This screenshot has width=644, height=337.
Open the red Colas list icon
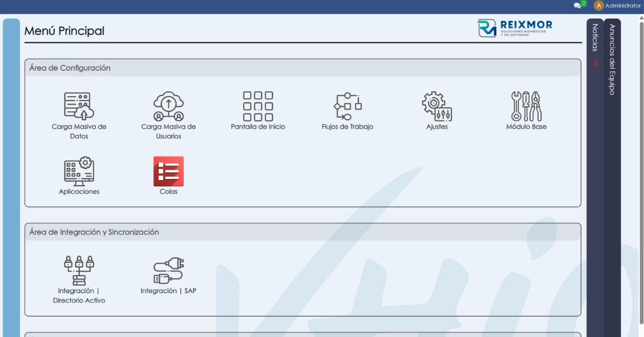click(x=169, y=171)
